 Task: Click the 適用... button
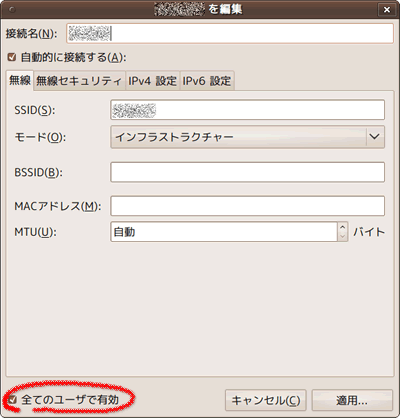[x=352, y=400]
